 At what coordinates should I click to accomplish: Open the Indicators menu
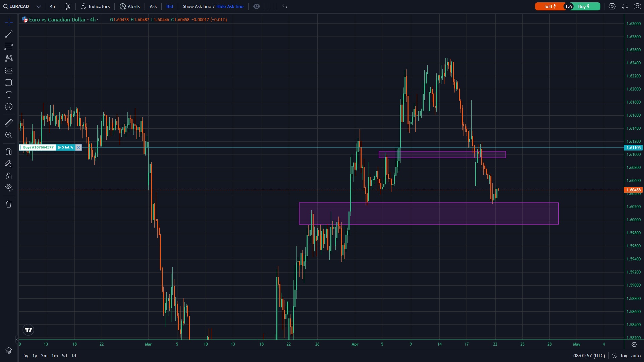[96, 6]
